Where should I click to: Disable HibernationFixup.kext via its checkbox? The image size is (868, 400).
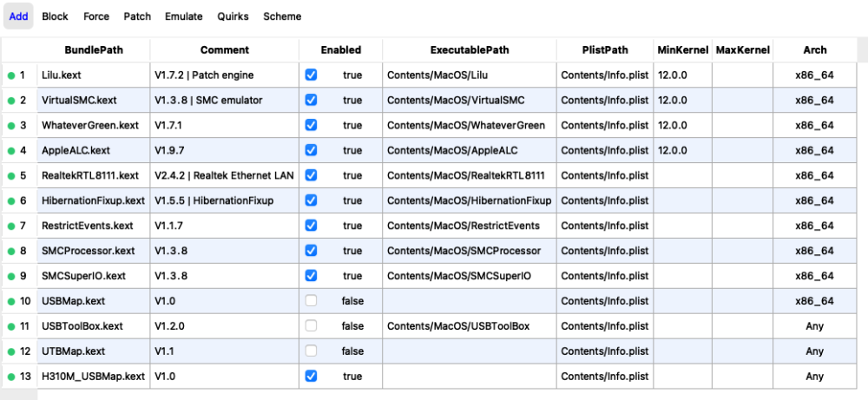[x=311, y=200]
